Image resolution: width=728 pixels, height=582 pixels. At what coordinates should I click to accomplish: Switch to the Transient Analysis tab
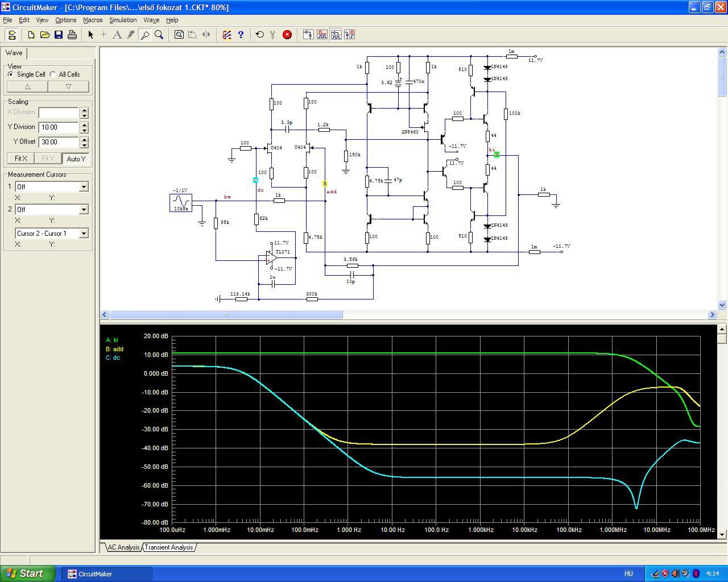(x=169, y=547)
